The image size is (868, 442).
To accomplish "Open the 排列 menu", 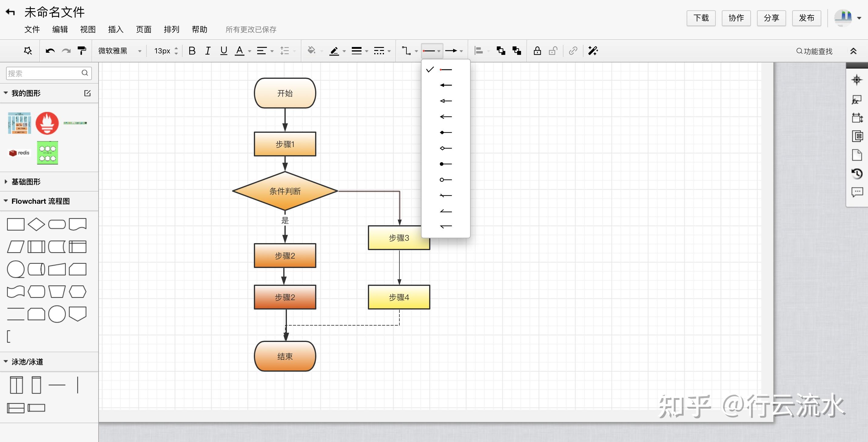I will coord(171,29).
